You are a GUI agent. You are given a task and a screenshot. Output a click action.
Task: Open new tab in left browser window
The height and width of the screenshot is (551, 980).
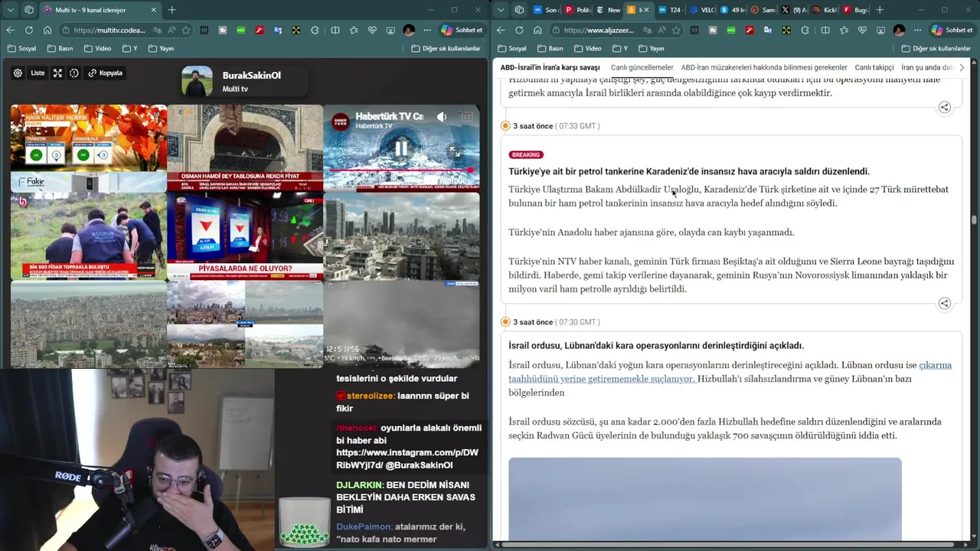point(171,10)
